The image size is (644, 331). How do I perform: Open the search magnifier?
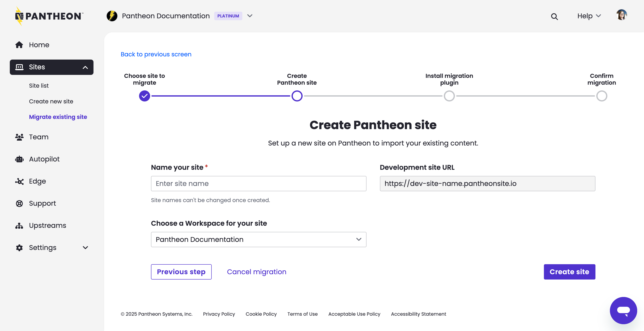click(x=555, y=16)
